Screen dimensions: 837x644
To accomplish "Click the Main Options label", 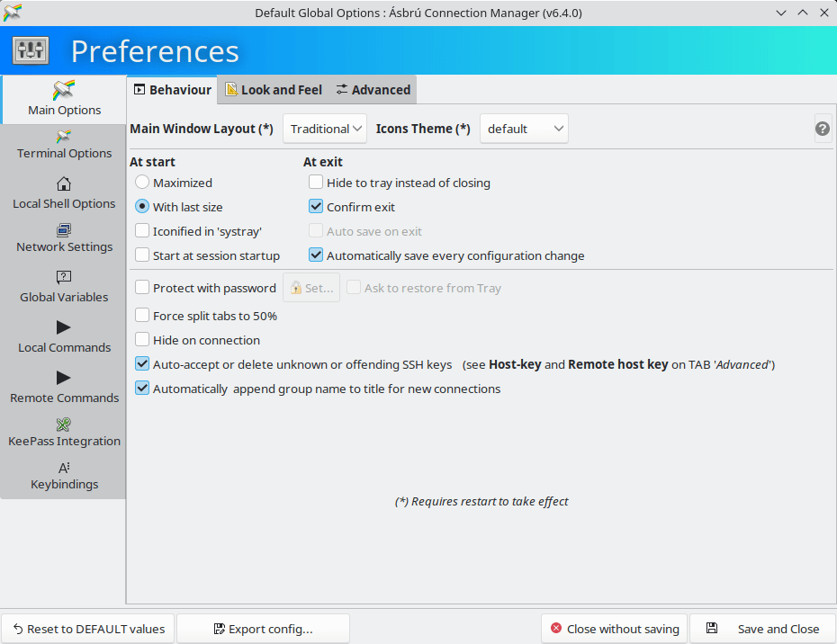I will (x=64, y=110).
